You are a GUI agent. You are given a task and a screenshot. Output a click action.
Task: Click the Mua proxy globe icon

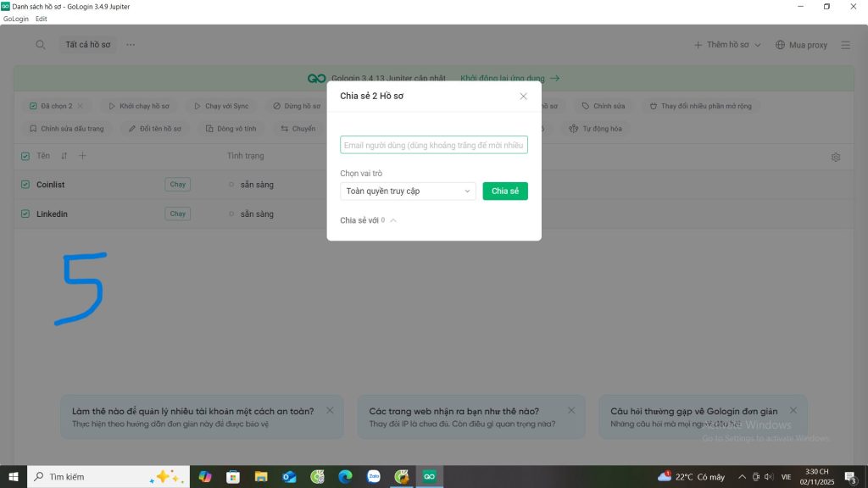(780, 45)
